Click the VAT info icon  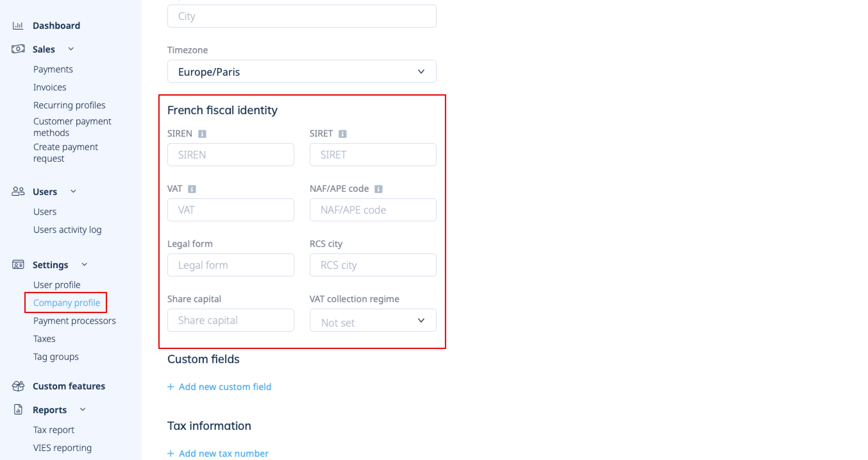pos(192,189)
